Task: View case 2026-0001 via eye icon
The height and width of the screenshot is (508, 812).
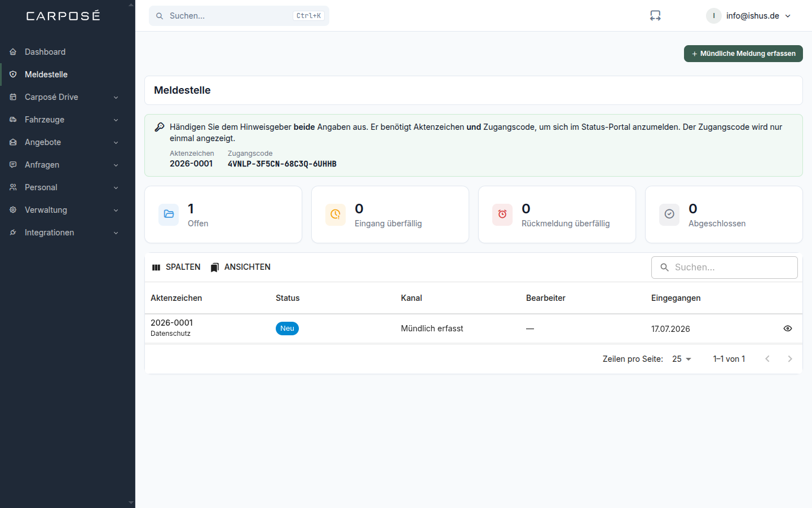Action: (788, 329)
